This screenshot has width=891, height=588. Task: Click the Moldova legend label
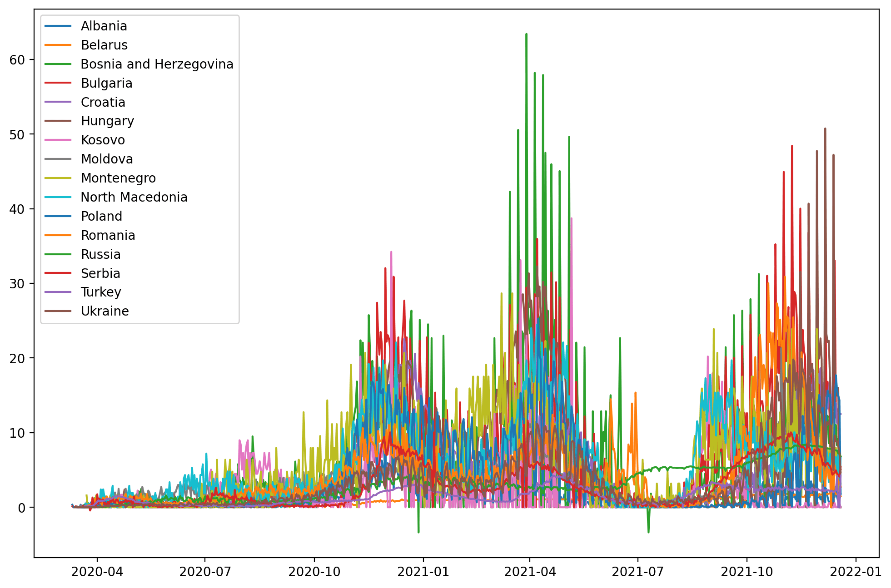click(107, 159)
